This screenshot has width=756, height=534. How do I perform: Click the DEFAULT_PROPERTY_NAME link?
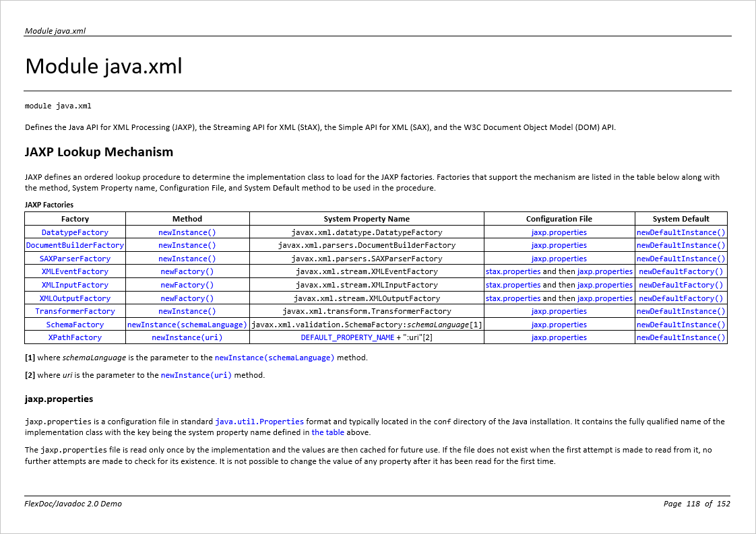point(347,337)
